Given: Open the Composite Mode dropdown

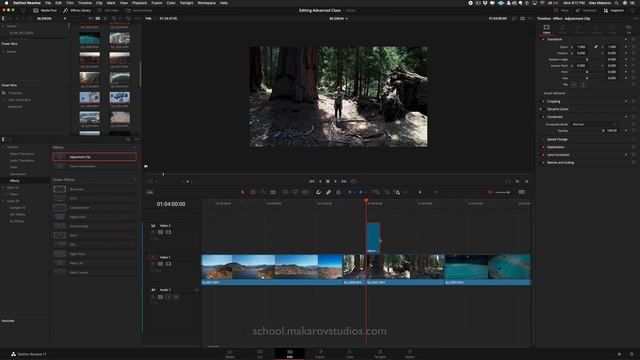Looking at the screenshot, I should tap(595, 124).
